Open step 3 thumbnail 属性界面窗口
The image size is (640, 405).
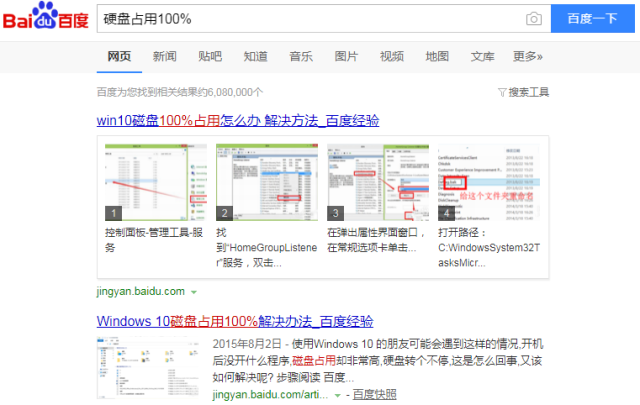(378, 182)
